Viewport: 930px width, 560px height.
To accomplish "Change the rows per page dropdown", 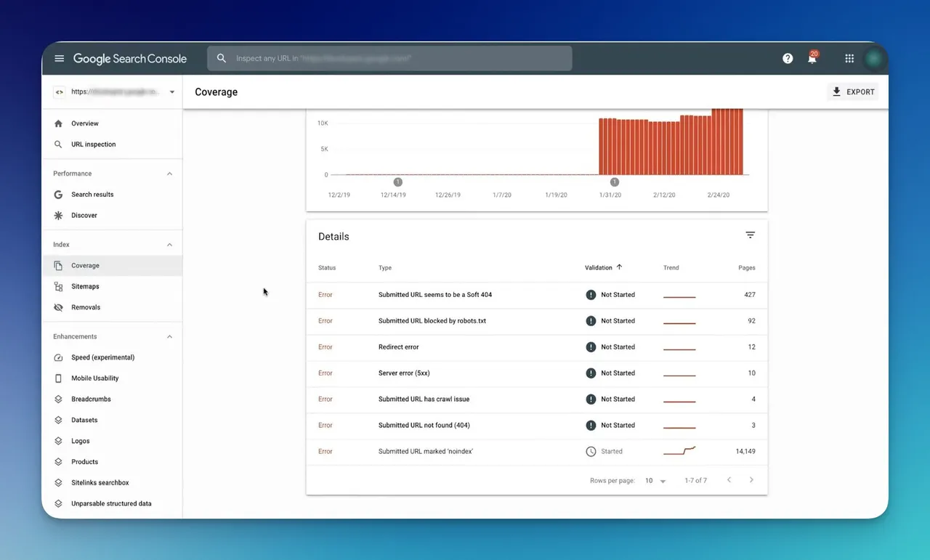I will click(655, 481).
